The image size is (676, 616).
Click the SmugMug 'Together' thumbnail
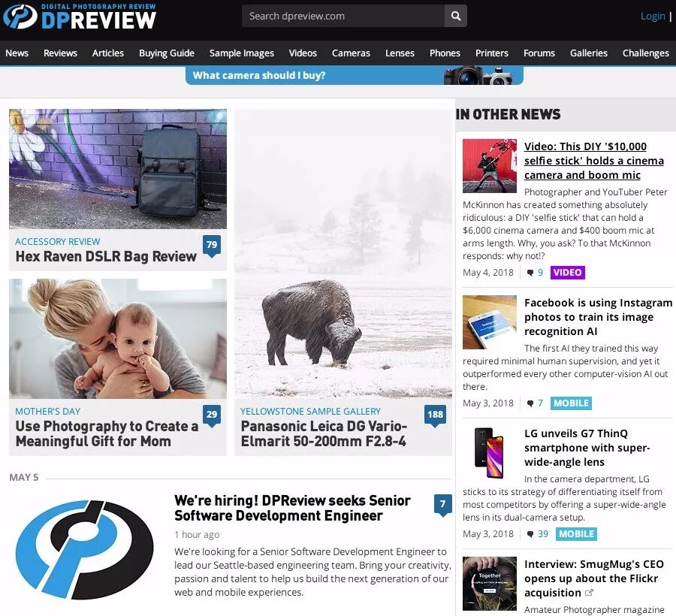(489, 583)
